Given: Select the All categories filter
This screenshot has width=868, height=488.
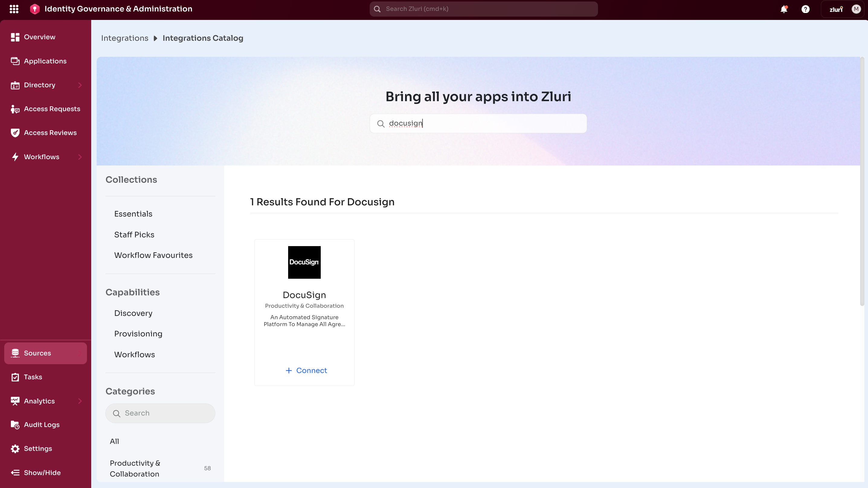Looking at the screenshot, I should [114, 441].
